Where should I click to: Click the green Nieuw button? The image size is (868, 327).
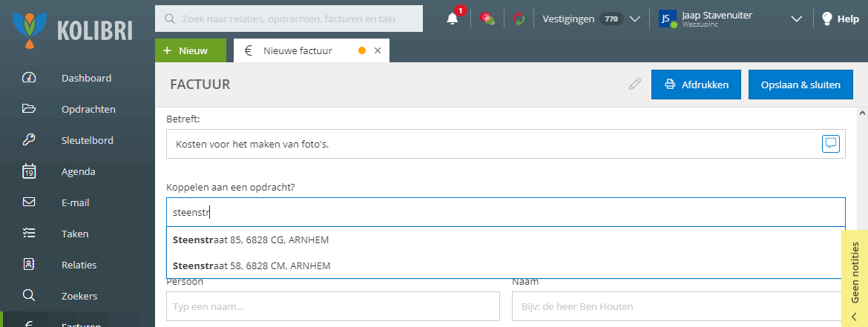191,50
